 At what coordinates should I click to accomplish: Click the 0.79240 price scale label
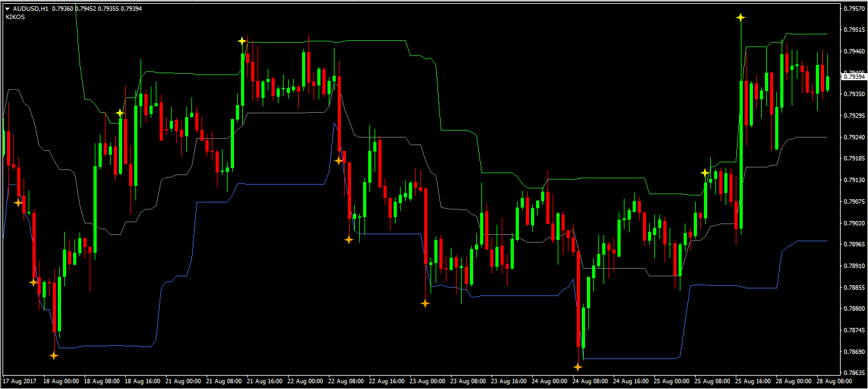click(x=853, y=137)
